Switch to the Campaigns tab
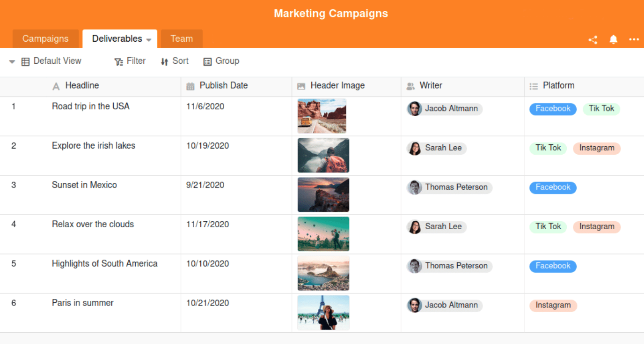The height and width of the screenshot is (344, 644). [x=45, y=39]
